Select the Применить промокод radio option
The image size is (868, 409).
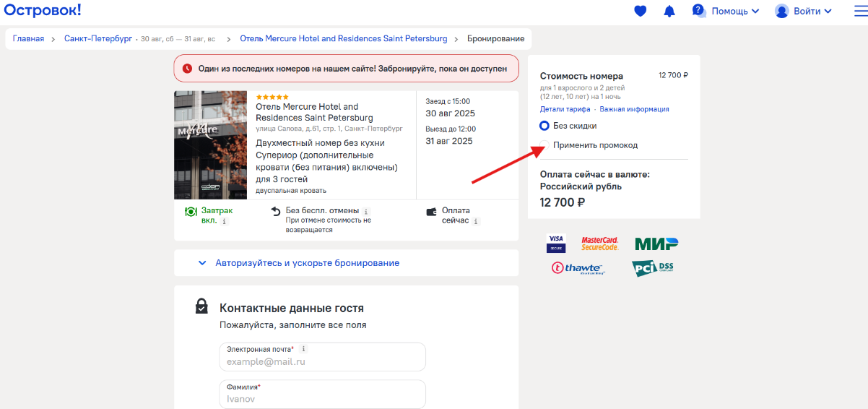[x=545, y=145]
